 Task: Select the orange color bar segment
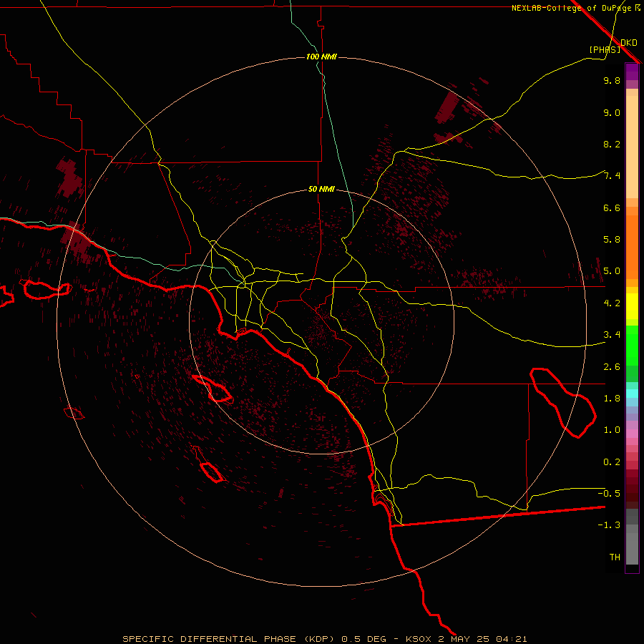632,246
